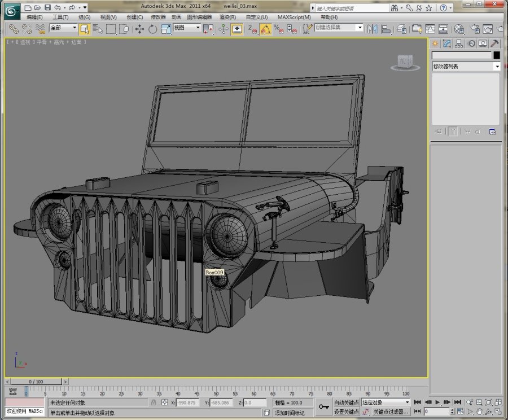
Task: Open the Schematic View icon
Action: 443,29
